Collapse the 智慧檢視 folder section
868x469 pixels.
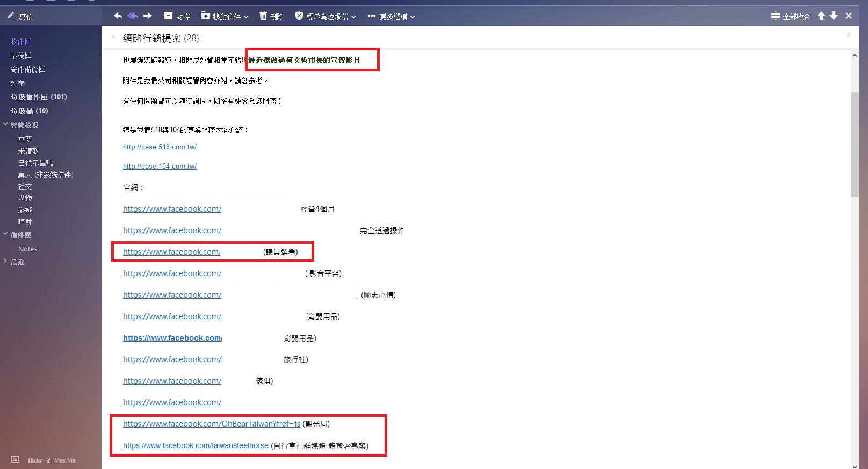point(5,125)
